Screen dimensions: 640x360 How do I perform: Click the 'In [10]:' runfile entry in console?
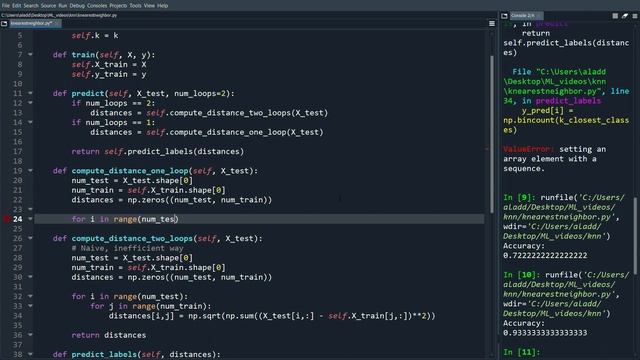tap(566, 294)
